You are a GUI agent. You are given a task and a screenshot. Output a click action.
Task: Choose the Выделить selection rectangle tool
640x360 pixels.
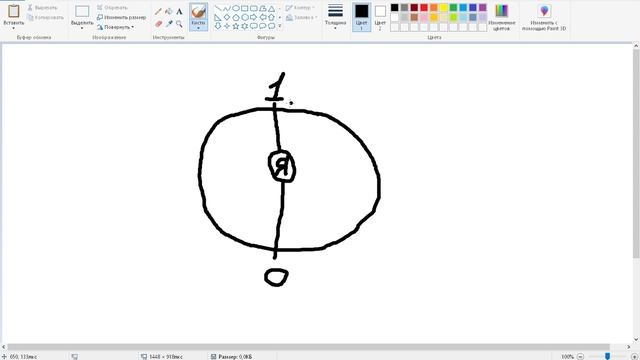82,11
